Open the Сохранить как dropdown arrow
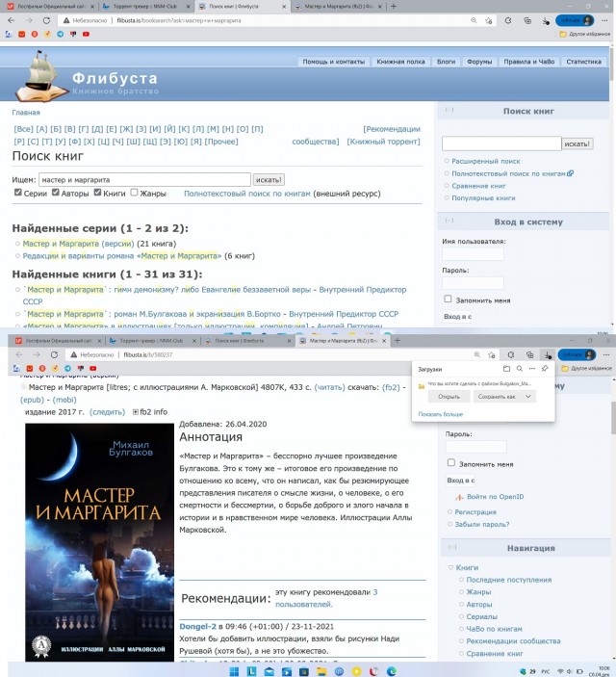Image resolution: width=616 pixels, height=677 pixels. tap(528, 397)
